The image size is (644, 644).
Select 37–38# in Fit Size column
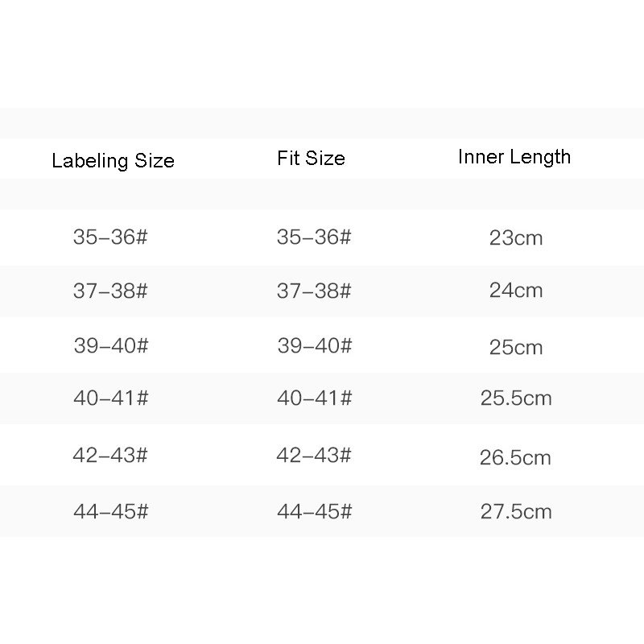(314, 291)
